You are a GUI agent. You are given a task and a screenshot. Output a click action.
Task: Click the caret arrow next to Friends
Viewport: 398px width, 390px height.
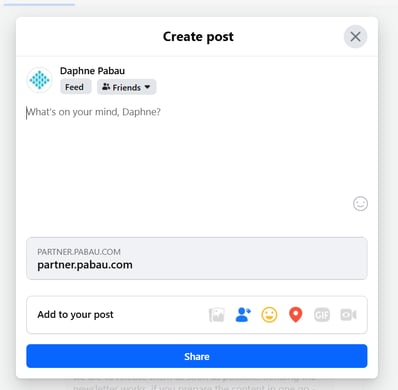(x=147, y=87)
